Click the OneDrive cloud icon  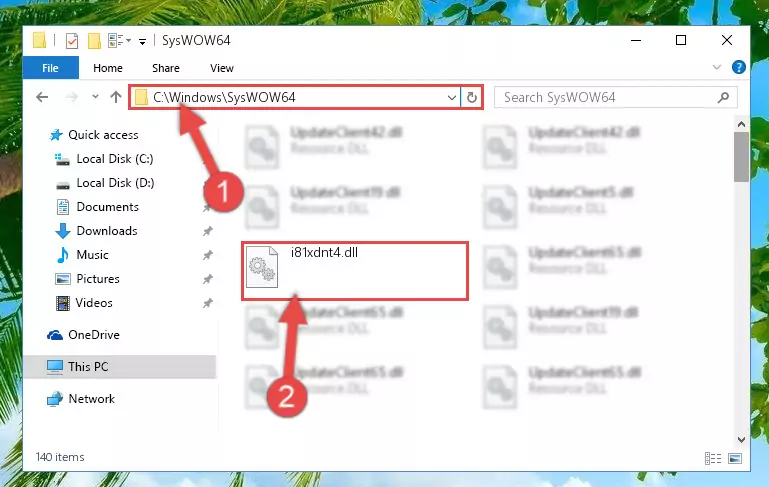pos(55,335)
